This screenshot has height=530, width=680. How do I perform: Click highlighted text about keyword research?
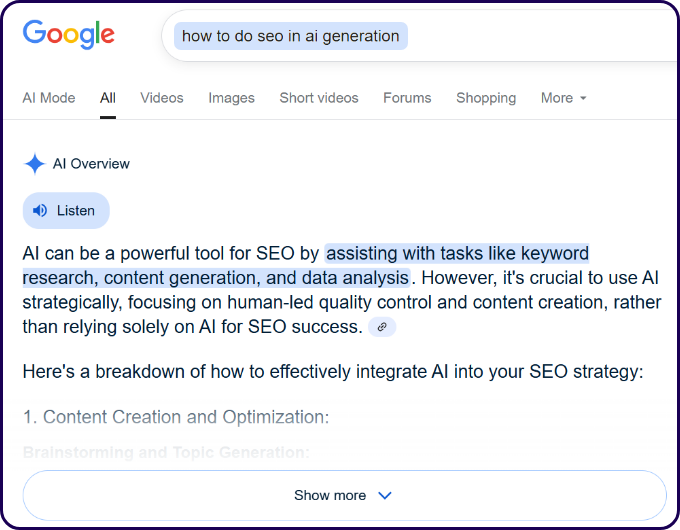coord(306,265)
